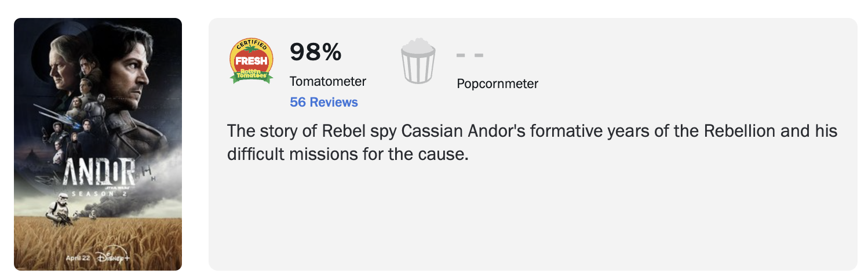
Task: Select the 98% Tomatometer score
Action: click(316, 53)
